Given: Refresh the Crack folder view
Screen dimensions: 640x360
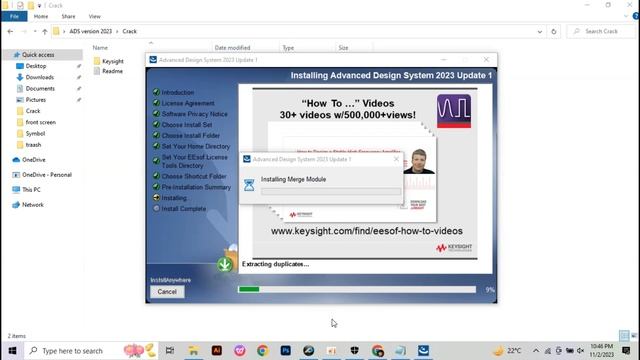Looking at the screenshot, I should (x=553, y=31).
